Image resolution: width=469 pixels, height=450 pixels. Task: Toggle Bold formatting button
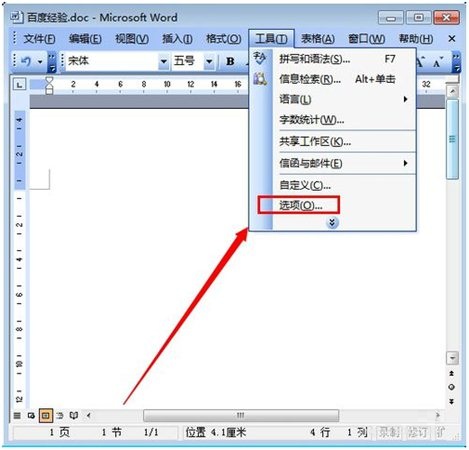(x=230, y=61)
